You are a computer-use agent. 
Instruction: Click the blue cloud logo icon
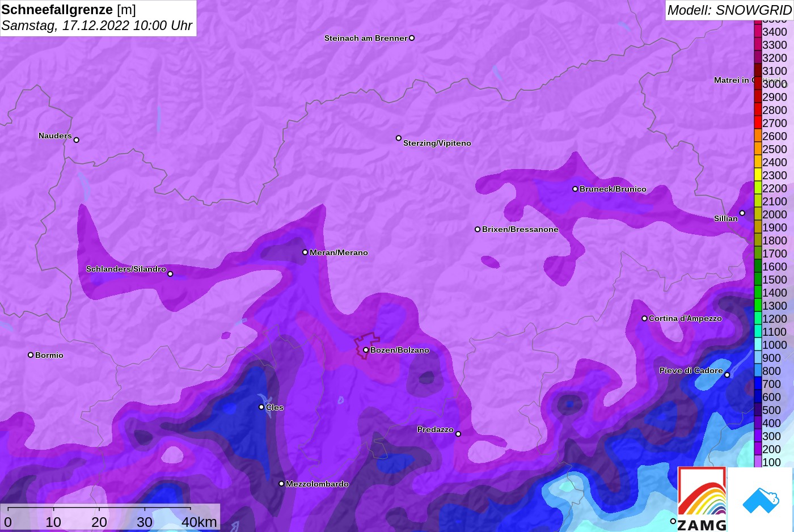(x=761, y=501)
